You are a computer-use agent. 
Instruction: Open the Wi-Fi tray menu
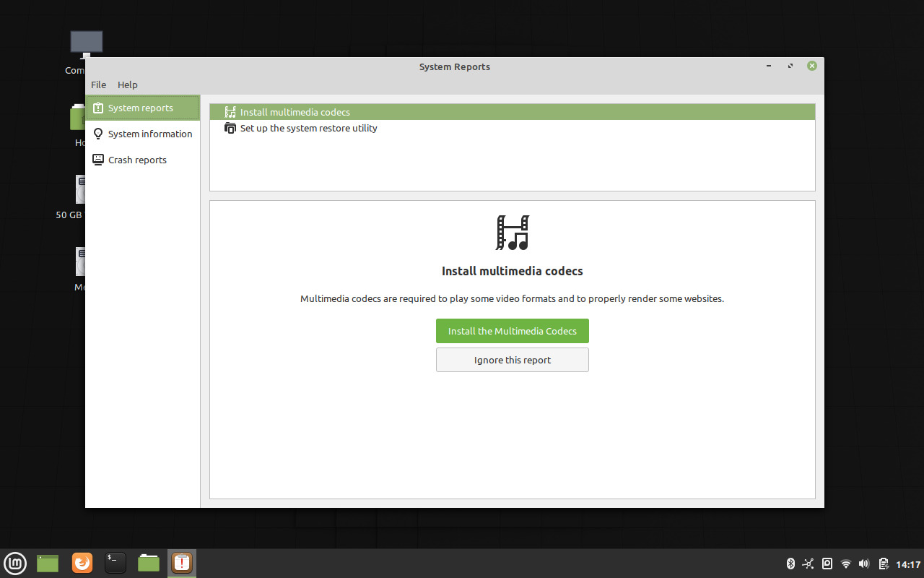coord(846,564)
